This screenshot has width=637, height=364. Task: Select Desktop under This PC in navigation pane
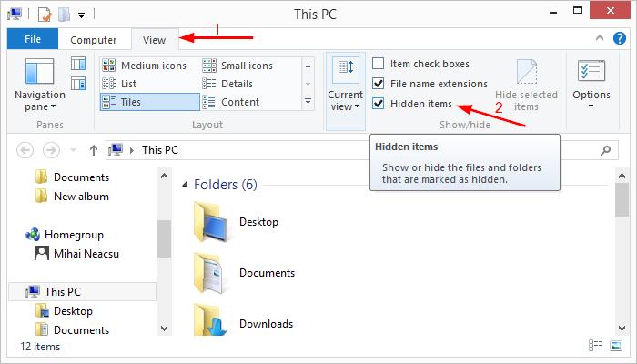[65, 311]
